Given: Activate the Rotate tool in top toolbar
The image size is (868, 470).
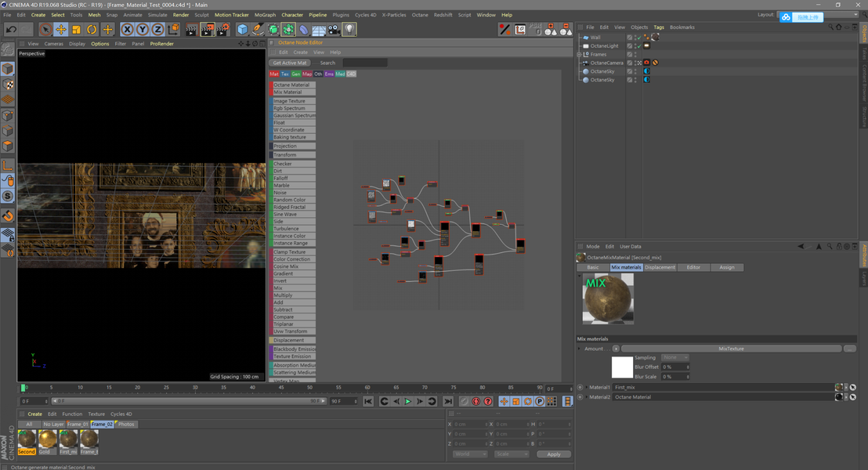Looking at the screenshot, I should [92, 29].
